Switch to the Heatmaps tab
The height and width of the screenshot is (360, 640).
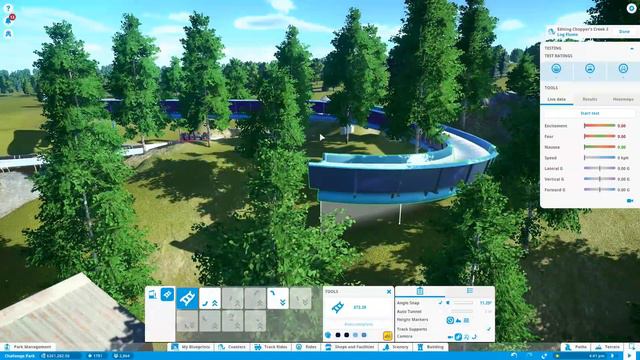click(623, 99)
